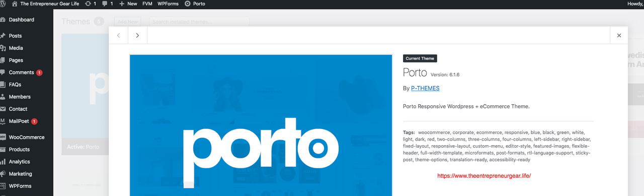Open WooCommerce in the sidebar

(x=27, y=137)
